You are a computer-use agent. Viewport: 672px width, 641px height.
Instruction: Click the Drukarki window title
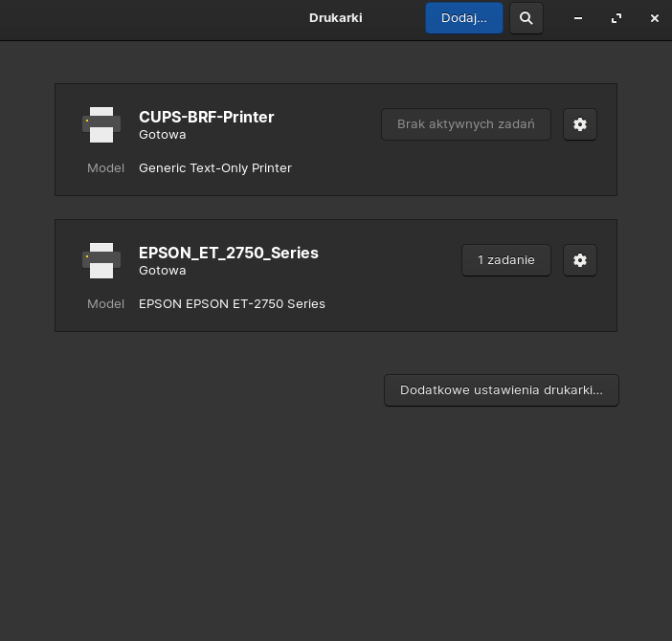click(336, 18)
